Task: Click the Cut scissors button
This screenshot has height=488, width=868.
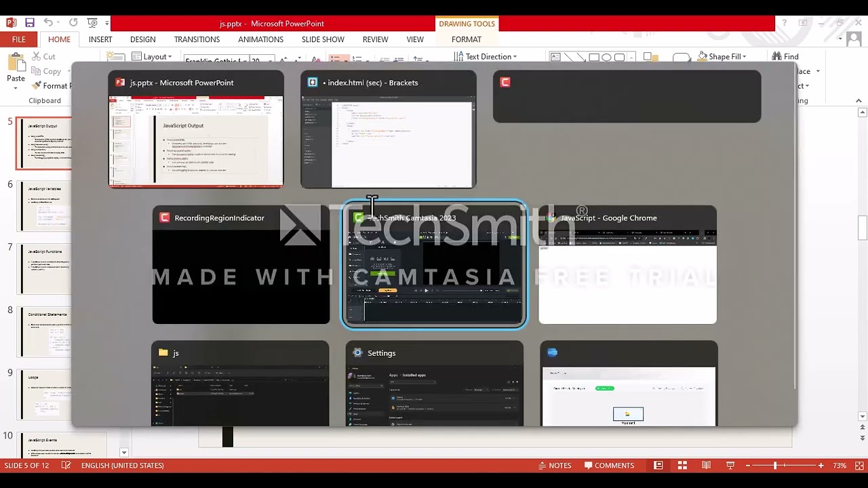Action: (x=43, y=56)
